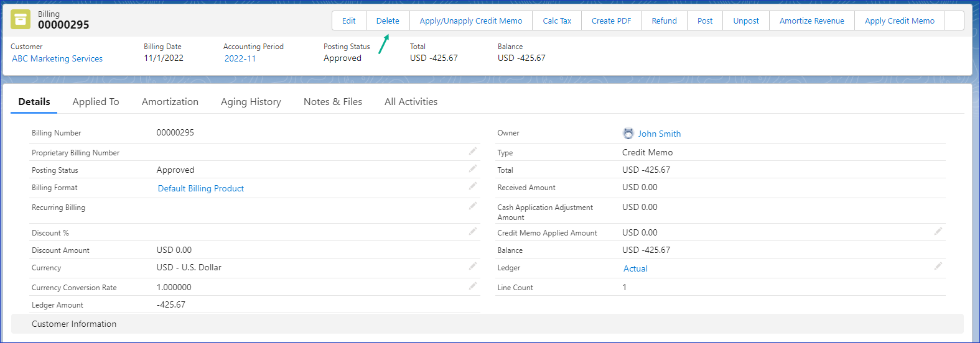
Task: Select the Aging History tab
Action: (x=251, y=102)
